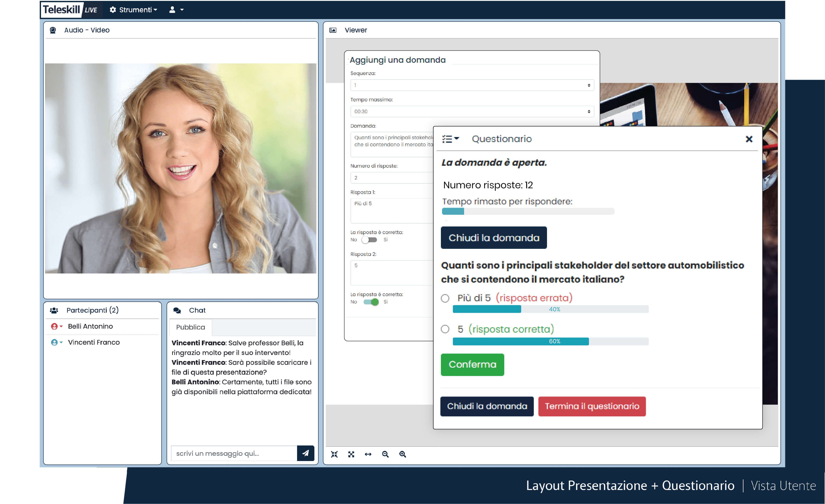Click the zoom in magnifier icon
Screen dimensions: 825x504
[x=403, y=454]
